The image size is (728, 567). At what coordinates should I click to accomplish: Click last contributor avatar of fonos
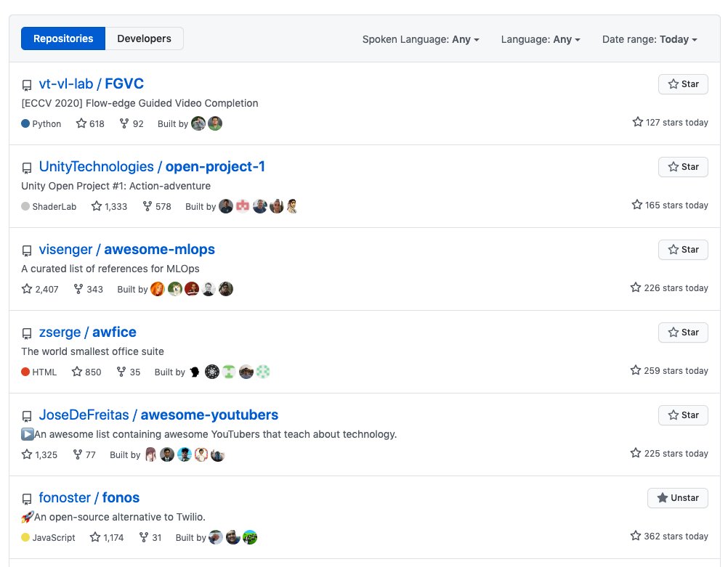point(250,537)
